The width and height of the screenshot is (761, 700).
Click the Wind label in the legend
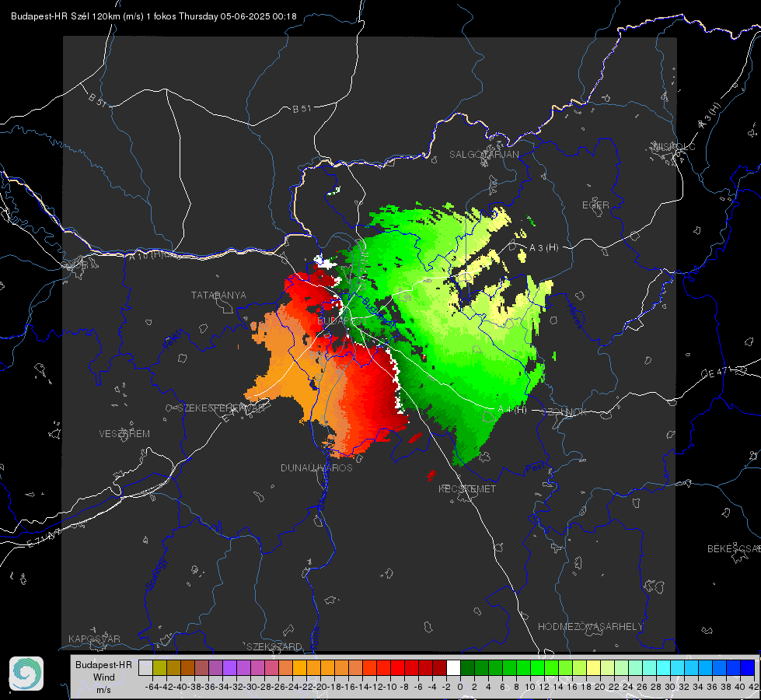point(104,677)
